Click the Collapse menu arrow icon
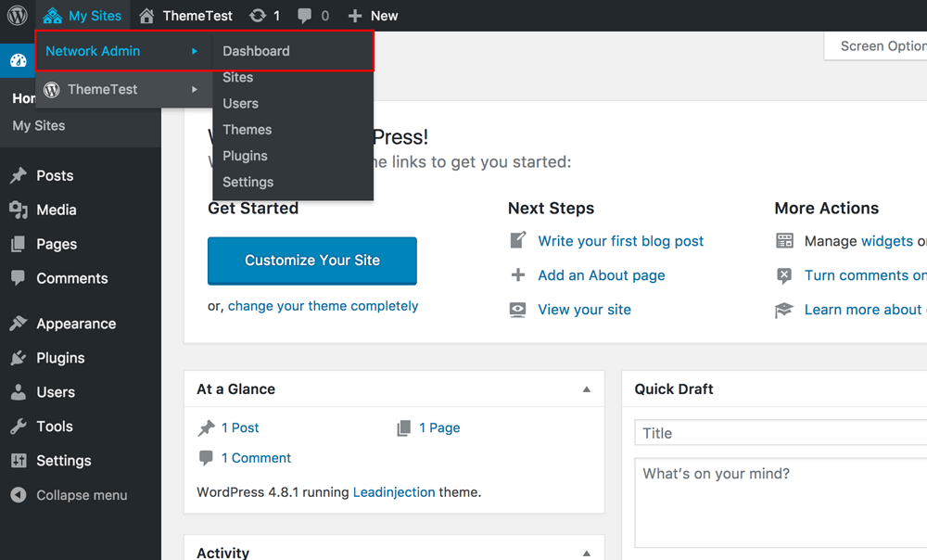The height and width of the screenshot is (560, 927). click(19, 494)
